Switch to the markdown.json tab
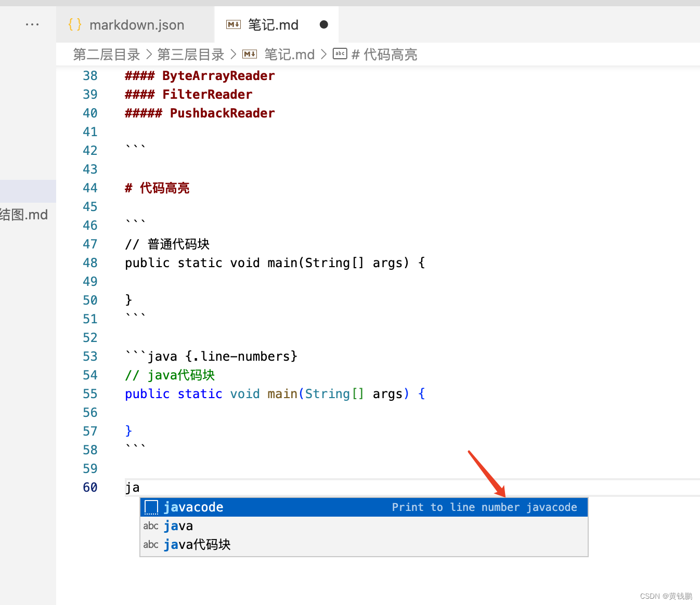This screenshot has height=605, width=700. point(135,24)
